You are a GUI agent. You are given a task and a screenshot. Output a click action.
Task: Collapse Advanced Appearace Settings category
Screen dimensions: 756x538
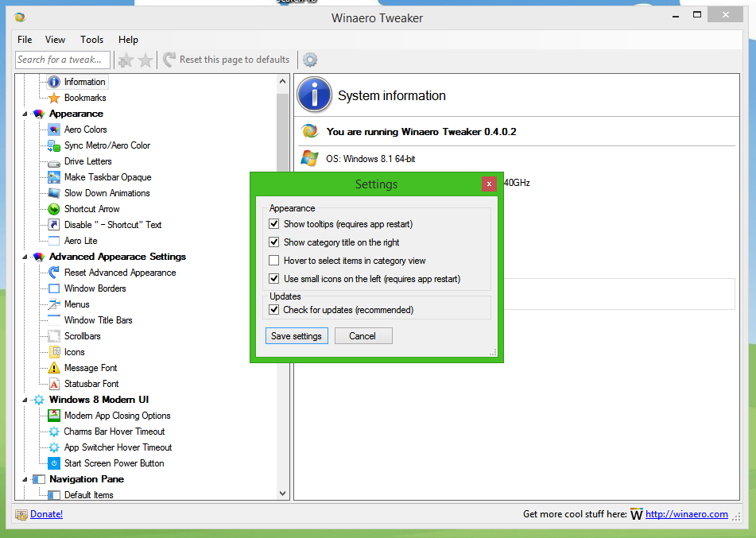(25, 257)
